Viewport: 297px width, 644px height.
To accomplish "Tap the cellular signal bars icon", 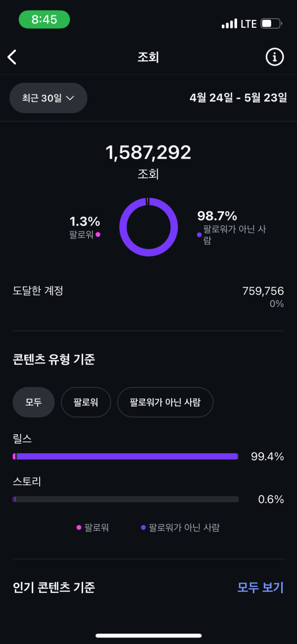I will tap(229, 23).
